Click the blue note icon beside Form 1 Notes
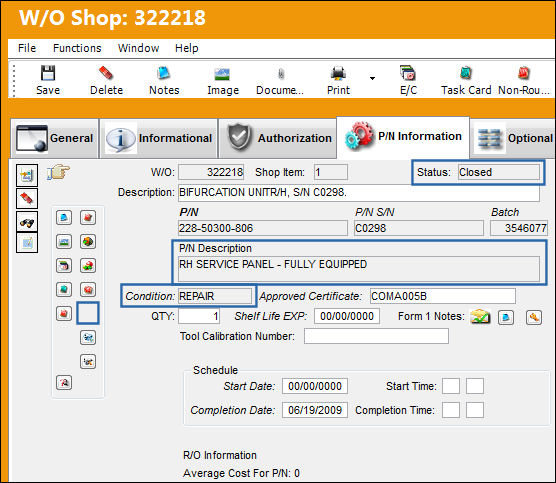 [x=506, y=317]
